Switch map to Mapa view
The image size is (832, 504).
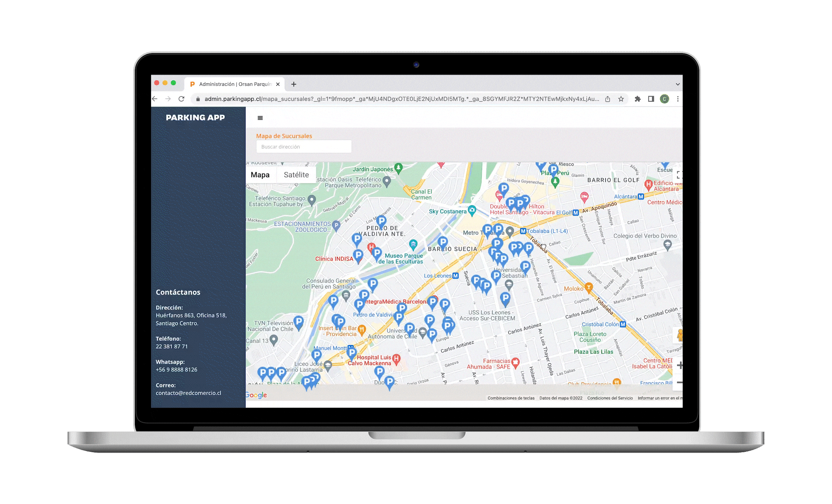[260, 175]
